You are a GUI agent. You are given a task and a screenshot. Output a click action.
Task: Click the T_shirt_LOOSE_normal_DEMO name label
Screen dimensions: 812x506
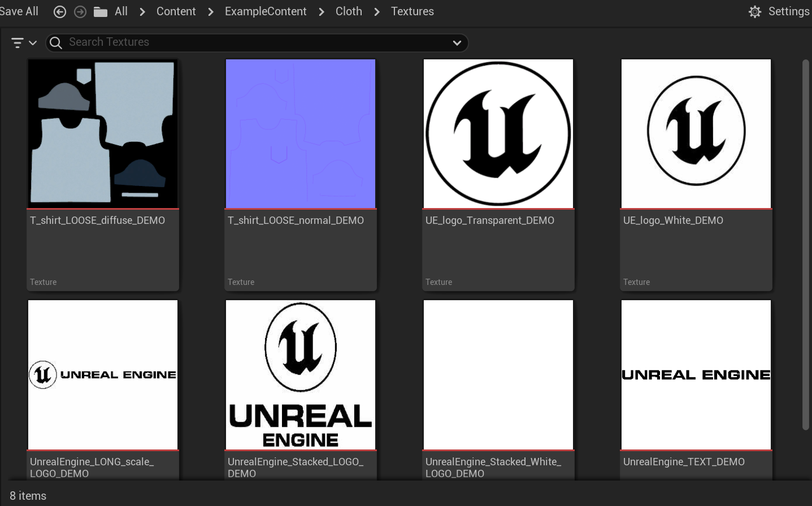pos(296,220)
